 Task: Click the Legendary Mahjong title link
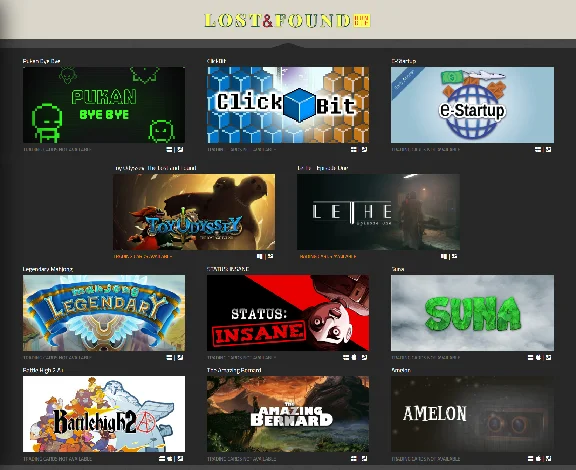pyautogui.click(x=48, y=269)
